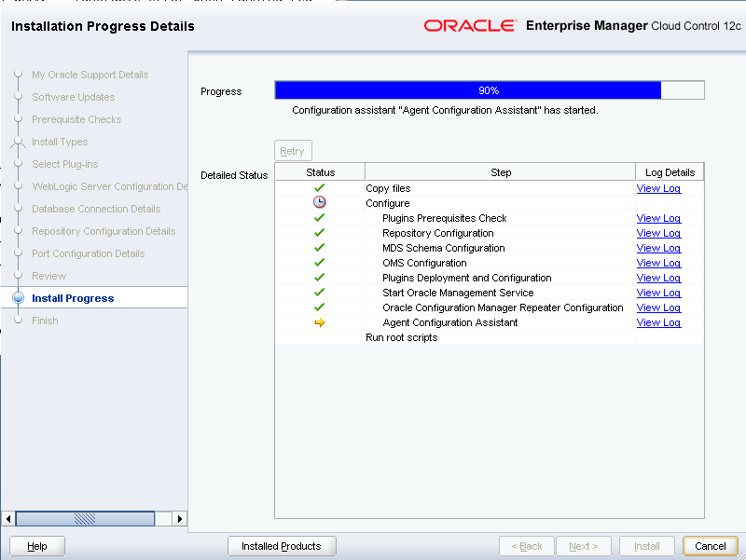
Task: Open View Log for OMS Configuration
Action: pyautogui.click(x=658, y=263)
